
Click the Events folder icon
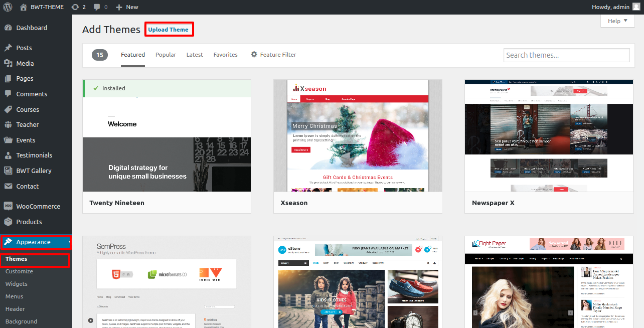tap(8, 140)
